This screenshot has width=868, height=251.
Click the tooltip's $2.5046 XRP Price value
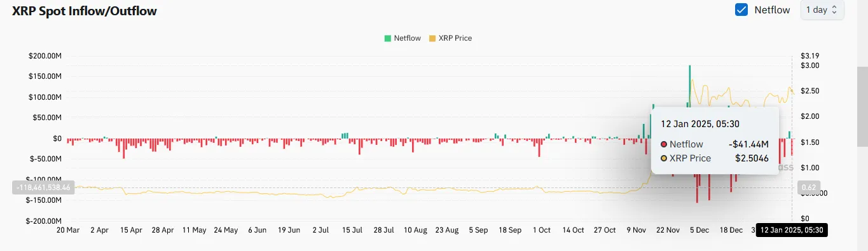[x=752, y=158]
